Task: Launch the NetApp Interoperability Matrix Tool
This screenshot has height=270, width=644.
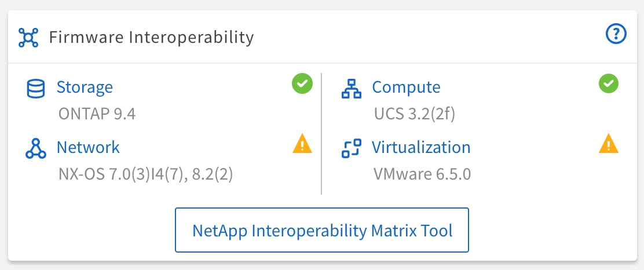Action: 322,231
